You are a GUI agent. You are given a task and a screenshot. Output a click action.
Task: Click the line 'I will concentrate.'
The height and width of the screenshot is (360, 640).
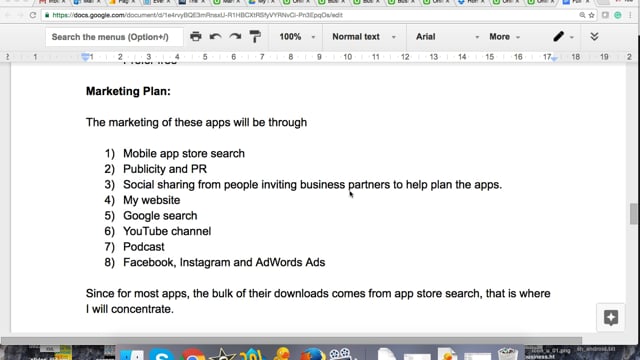130,309
